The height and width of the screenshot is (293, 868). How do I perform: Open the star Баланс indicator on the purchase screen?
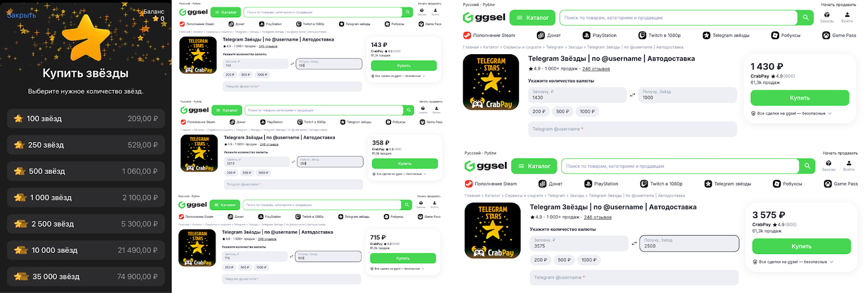pos(154,15)
